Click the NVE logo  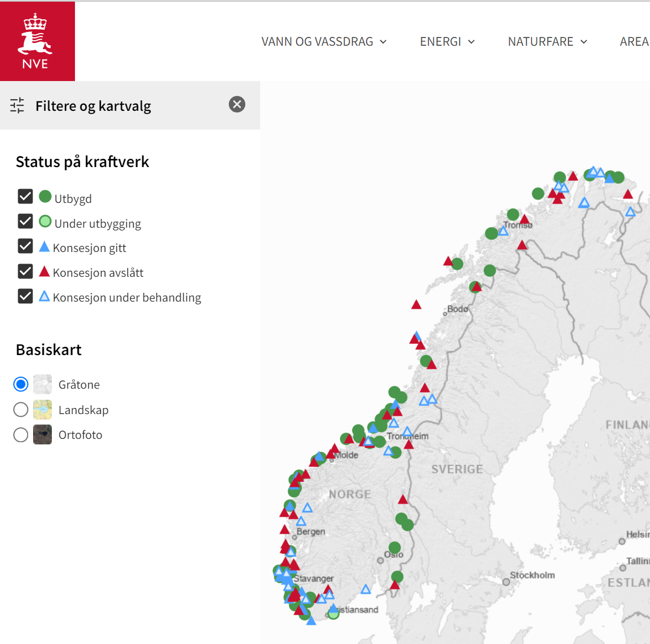[x=37, y=41]
